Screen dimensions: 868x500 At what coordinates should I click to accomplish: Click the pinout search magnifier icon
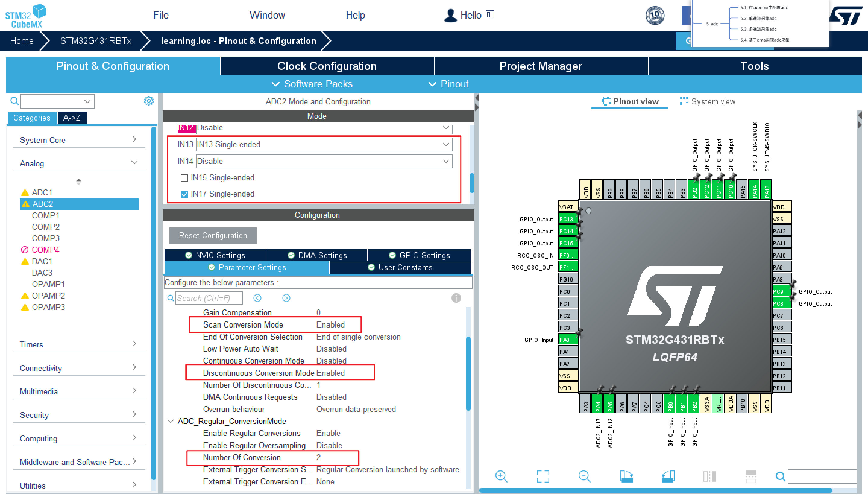click(780, 476)
